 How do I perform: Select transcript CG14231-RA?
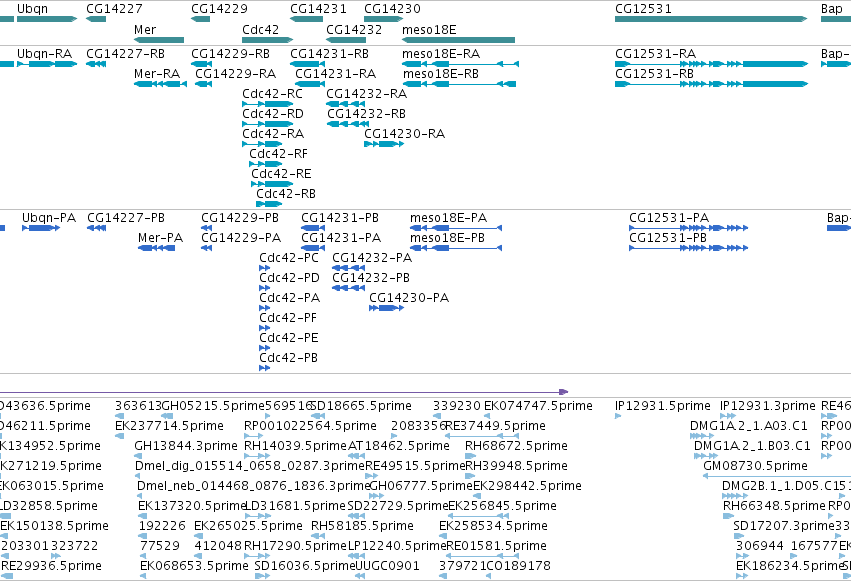[335, 74]
